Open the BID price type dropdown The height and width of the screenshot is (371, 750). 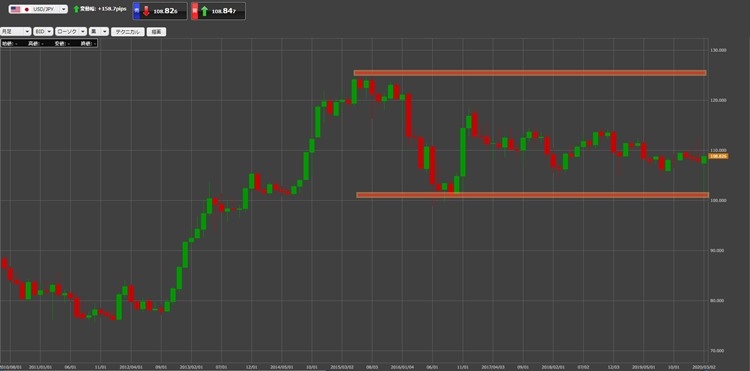click(43, 31)
